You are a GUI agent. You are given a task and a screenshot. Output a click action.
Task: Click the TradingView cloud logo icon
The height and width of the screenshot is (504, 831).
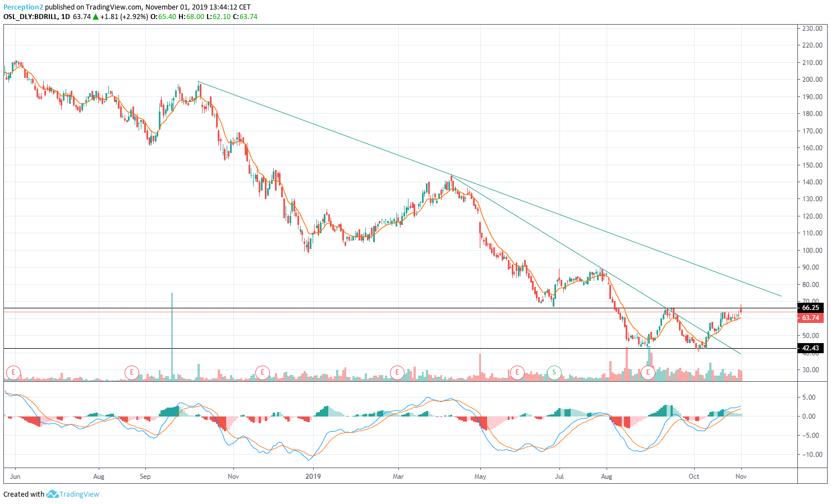tap(52, 494)
